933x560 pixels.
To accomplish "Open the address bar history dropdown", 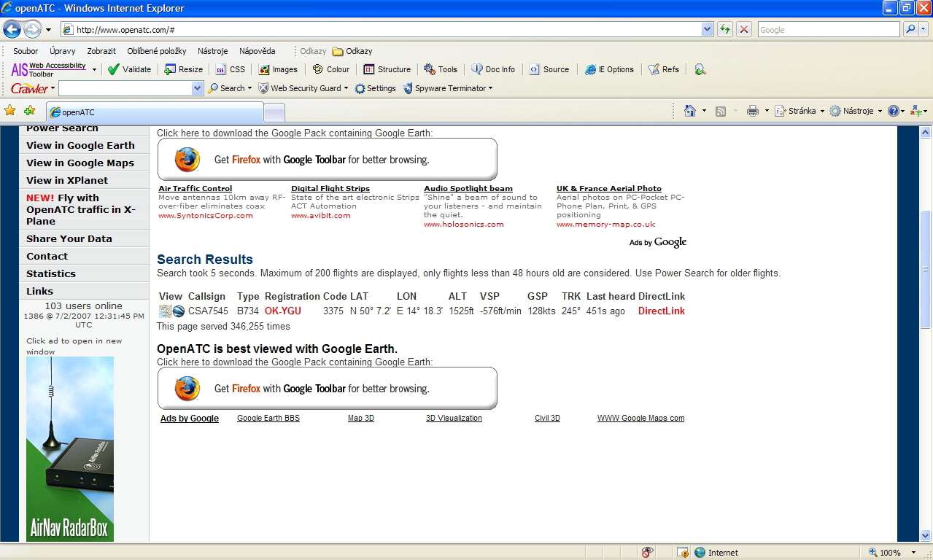I will tap(707, 30).
